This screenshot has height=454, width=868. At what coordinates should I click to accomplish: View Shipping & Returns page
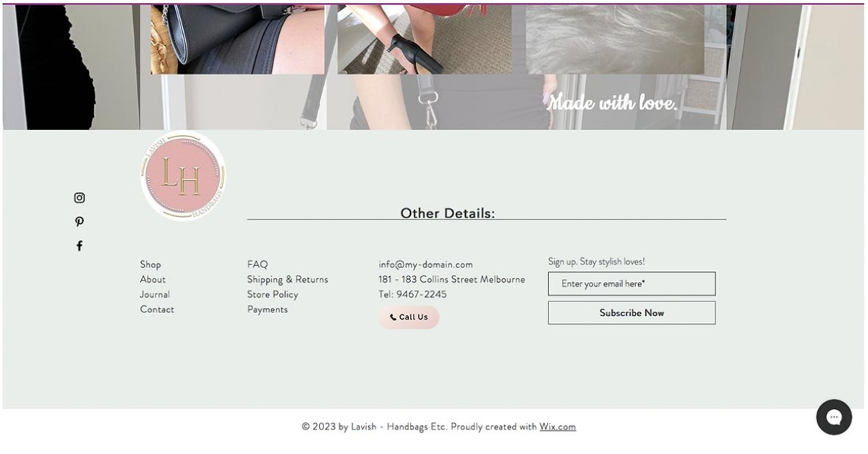(x=287, y=280)
